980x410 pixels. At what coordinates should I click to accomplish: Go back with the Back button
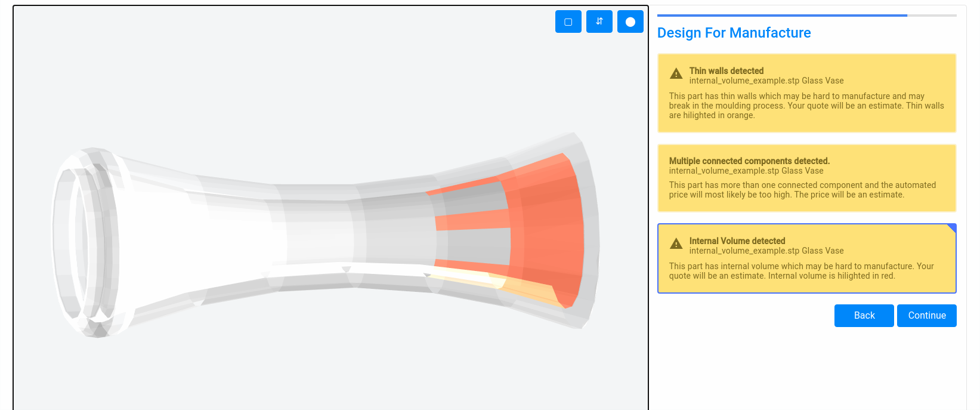coord(864,316)
